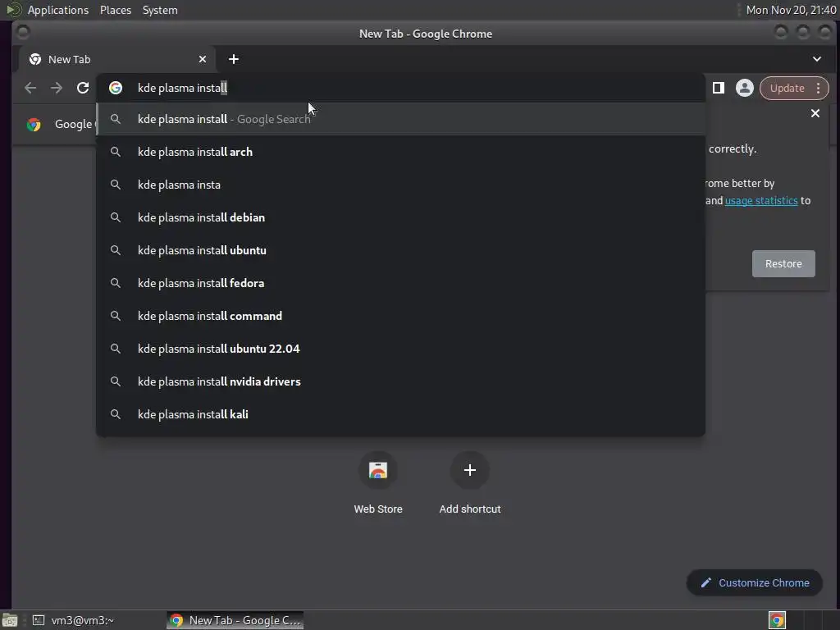840x630 pixels.
Task: Select suggestion 'kde plasma install arch'
Action: (400, 152)
